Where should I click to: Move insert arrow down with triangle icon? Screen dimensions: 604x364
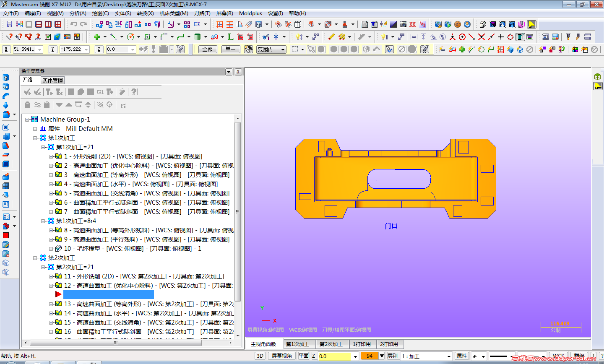59,105
